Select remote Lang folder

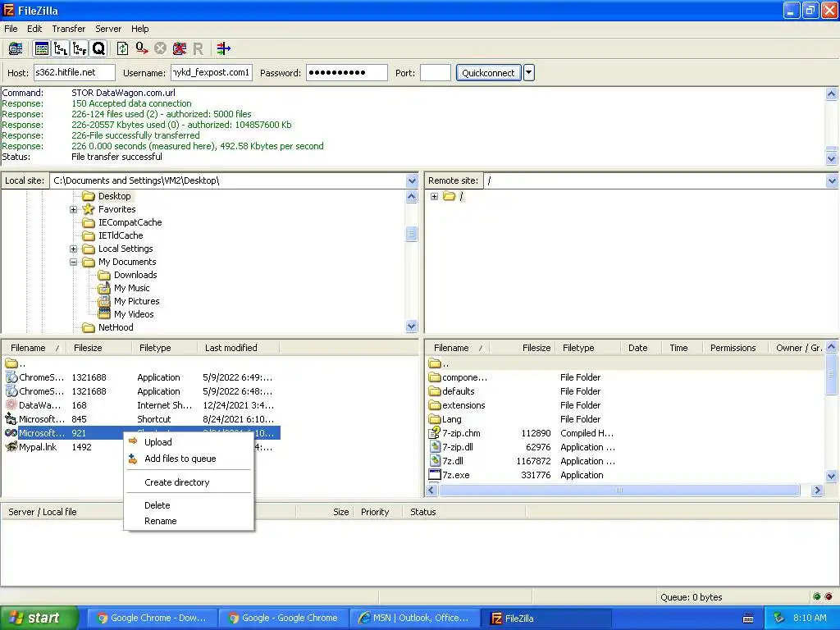click(451, 419)
